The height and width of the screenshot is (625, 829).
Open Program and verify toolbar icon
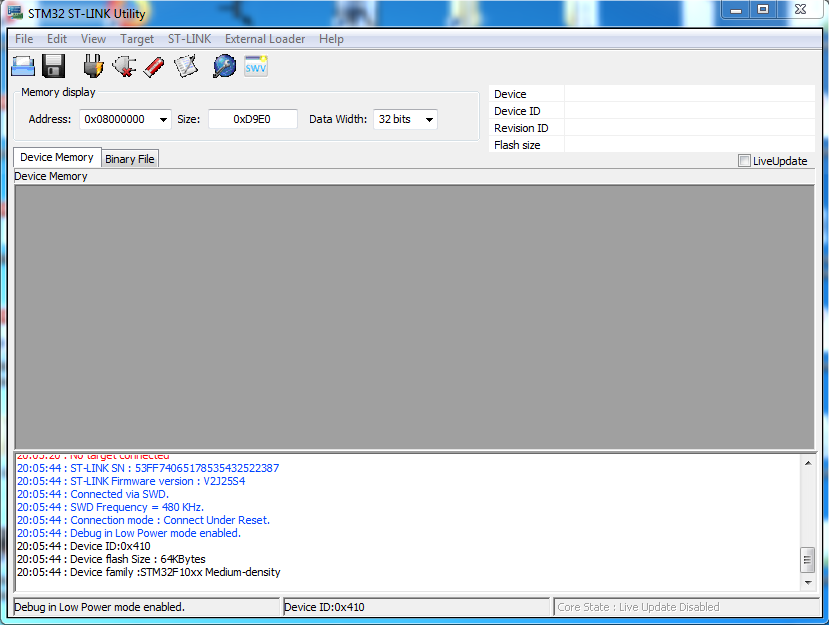click(186, 67)
